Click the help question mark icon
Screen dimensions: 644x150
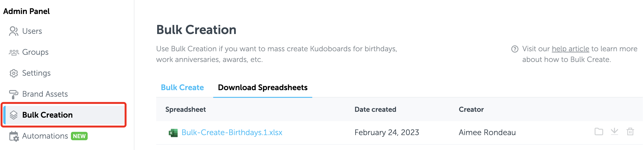coord(515,49)
